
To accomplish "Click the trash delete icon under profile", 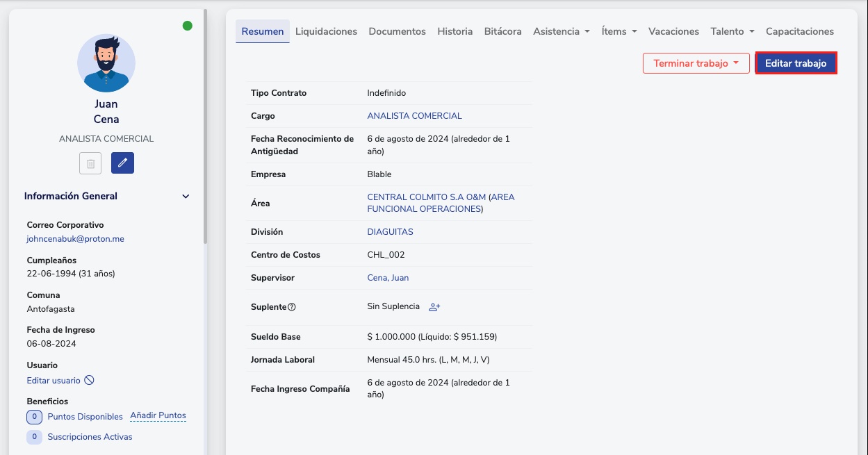I will point(90,163).
